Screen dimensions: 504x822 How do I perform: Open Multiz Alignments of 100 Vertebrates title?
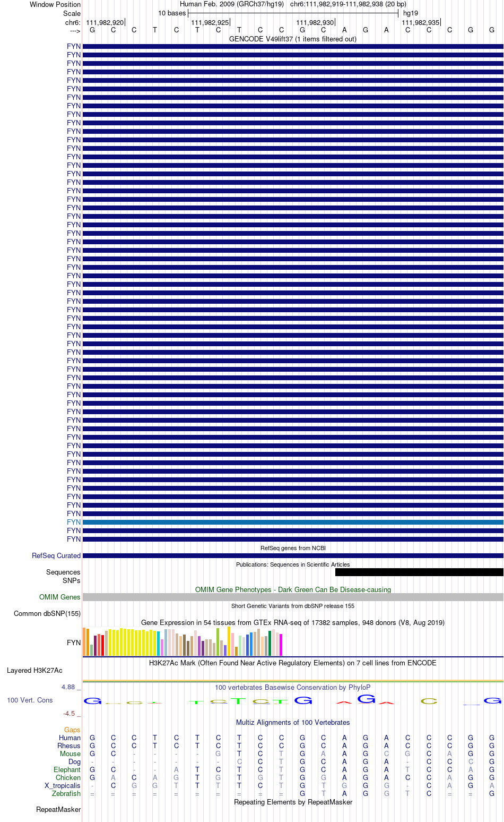[x=293, y=722]
